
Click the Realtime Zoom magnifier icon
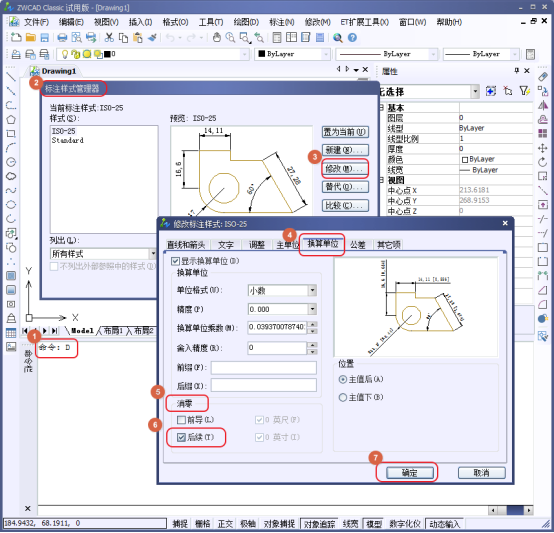click(230, 37)
